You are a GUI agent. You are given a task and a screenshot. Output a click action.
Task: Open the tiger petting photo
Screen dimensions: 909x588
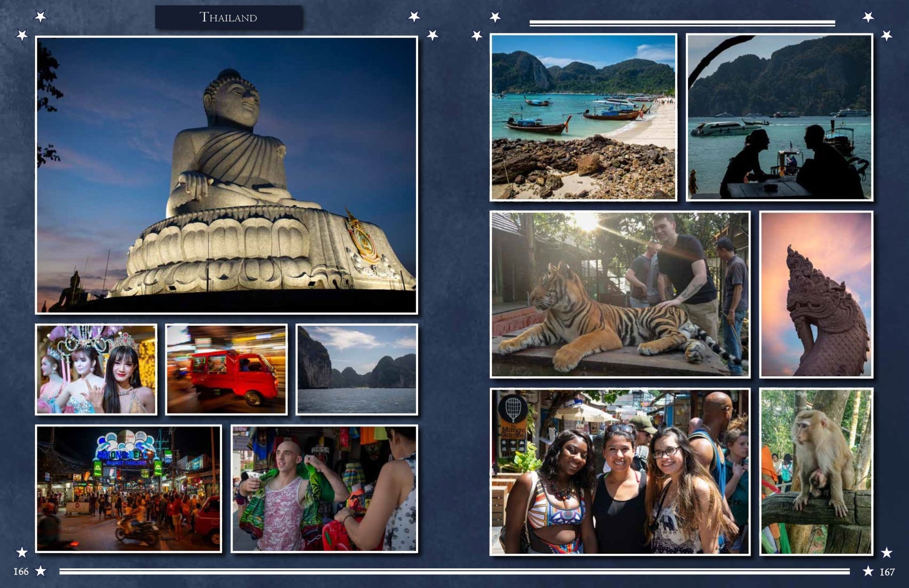[620, 294]
